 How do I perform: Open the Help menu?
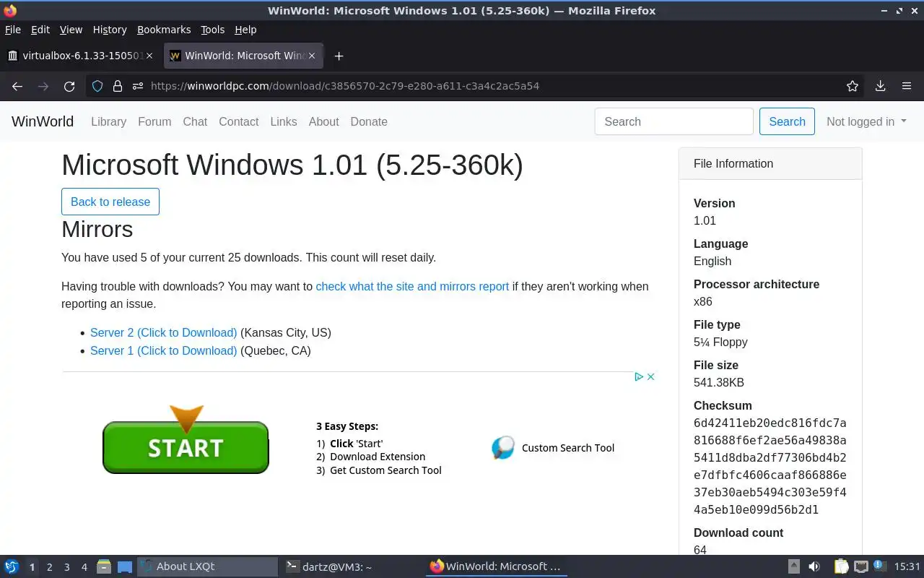[245, 30]
